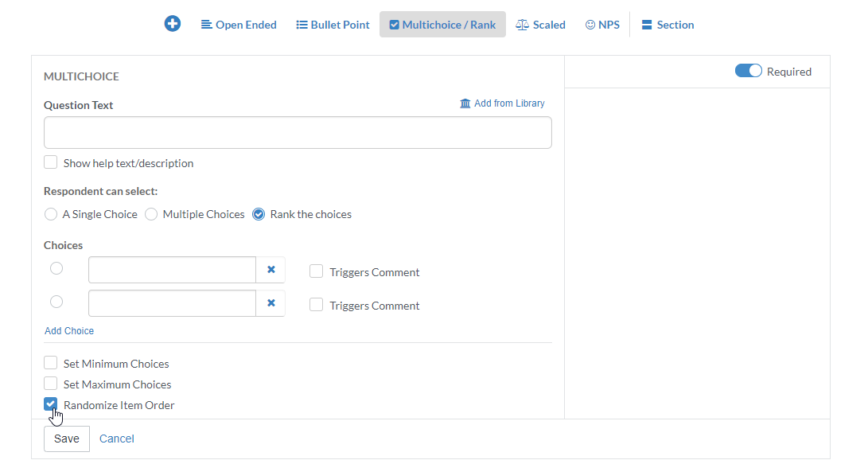Click the Add Choice link
The height and width of the screenshot is (464, 868).
pyautogui.click(x=69, y=330)
